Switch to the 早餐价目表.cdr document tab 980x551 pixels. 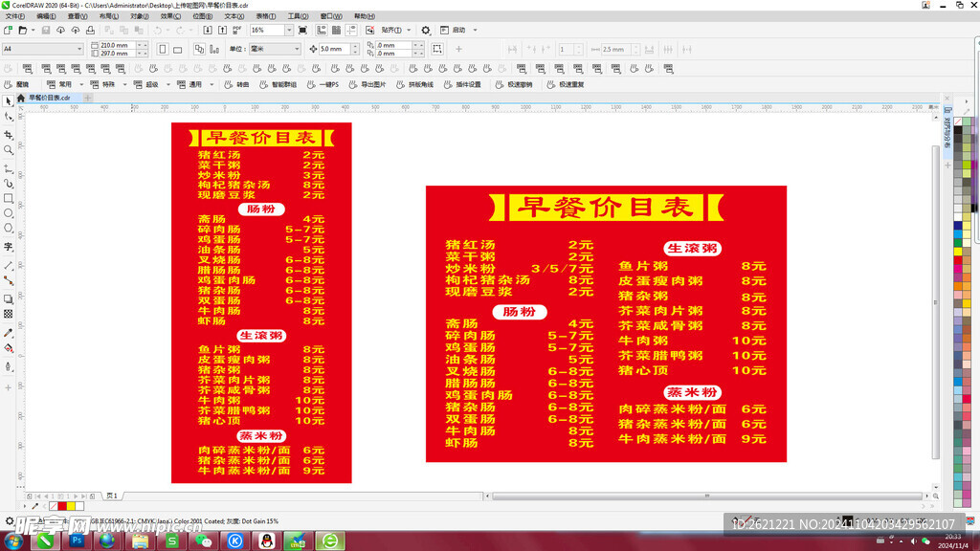pyautogui.click(x=48, y=98)
